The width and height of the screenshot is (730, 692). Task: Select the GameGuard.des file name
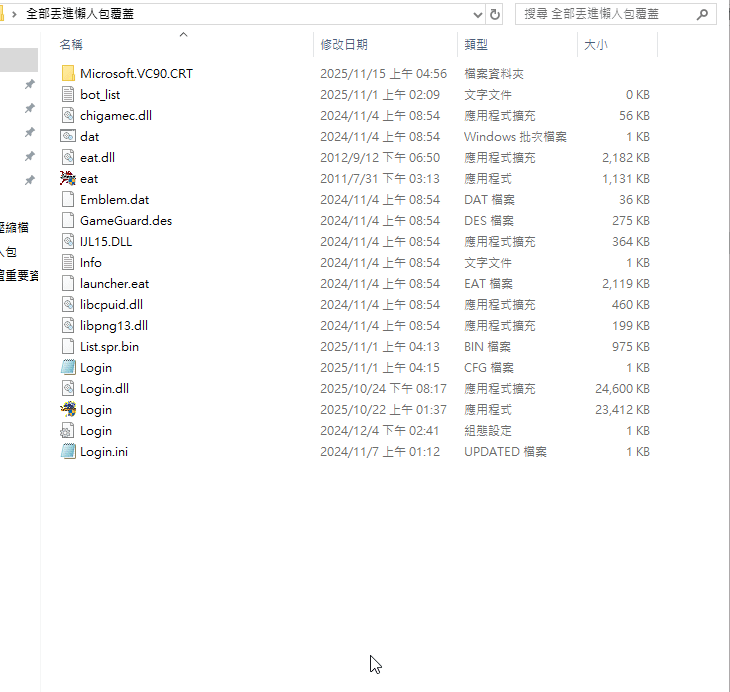(126, 220)
